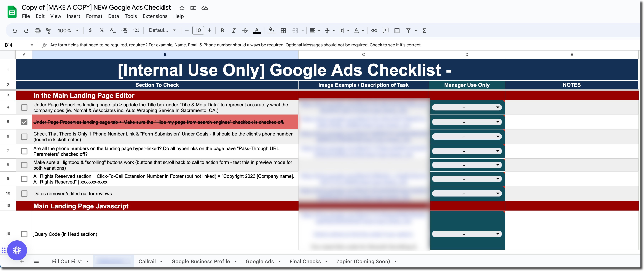Toggle Strikethrough formatting
644x271 pixels.
(245, 31)
